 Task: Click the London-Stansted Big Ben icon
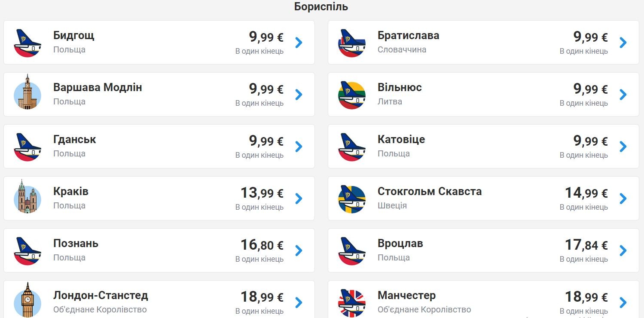tap(27, 300)
